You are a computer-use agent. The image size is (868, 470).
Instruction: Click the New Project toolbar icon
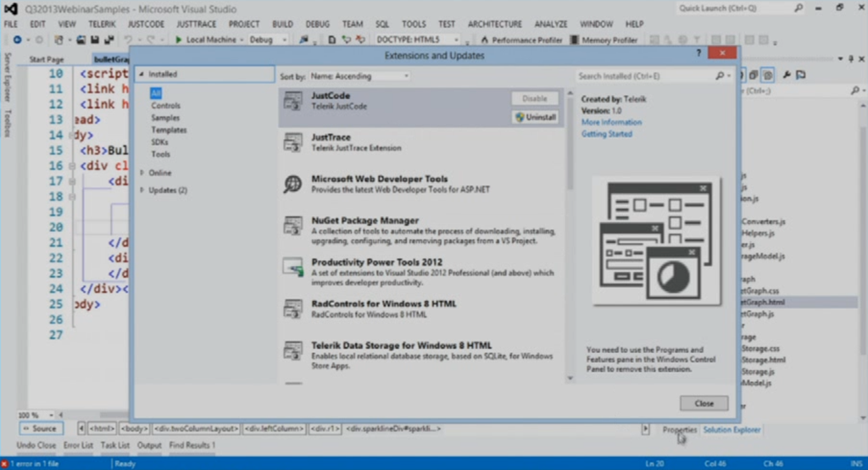58,40
